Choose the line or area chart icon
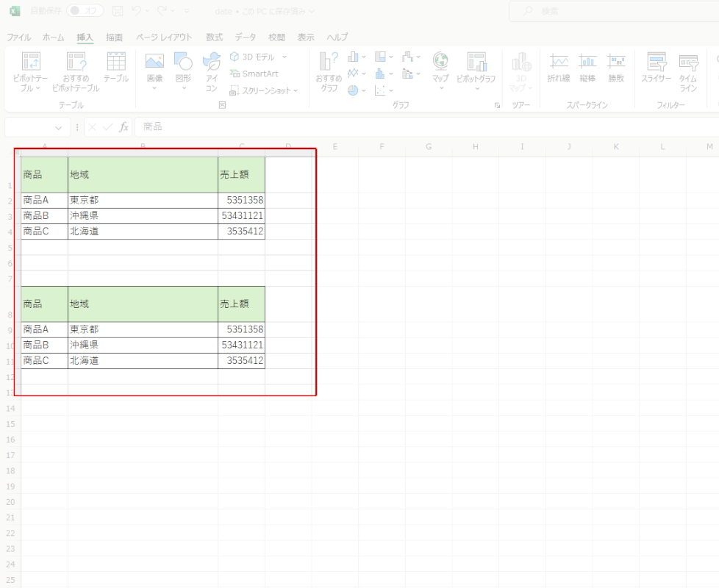This screenshot has width=719, height=588. [353, 73]
